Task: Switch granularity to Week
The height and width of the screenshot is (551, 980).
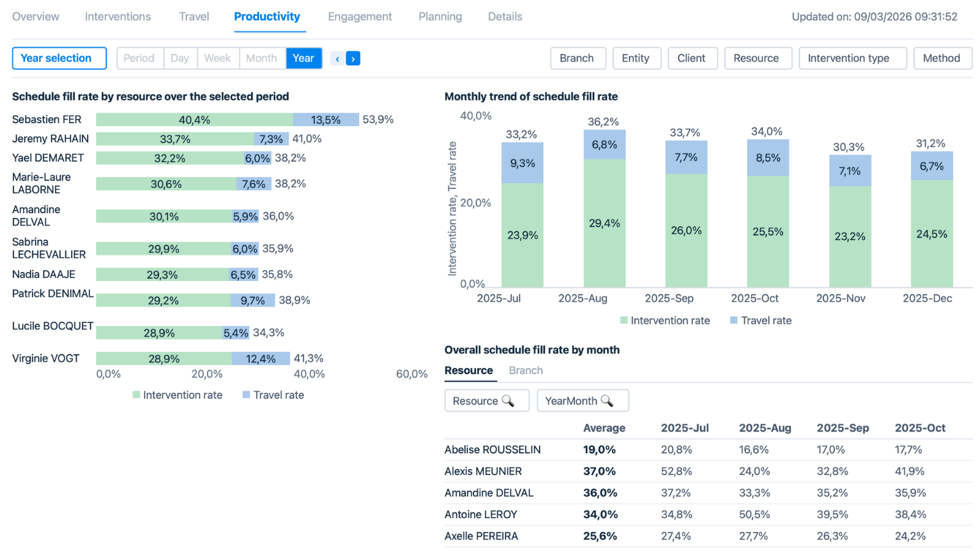Action: click(x=218, y=58)
